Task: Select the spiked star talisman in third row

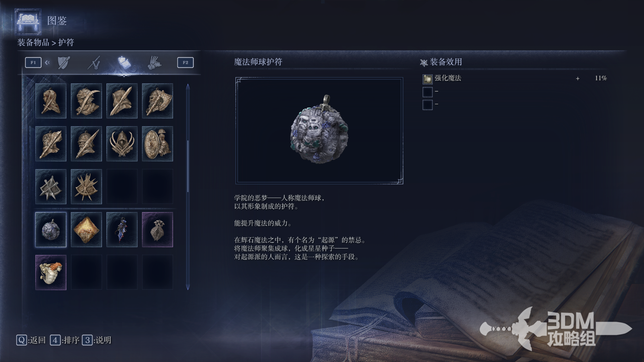Action: pos(86,187)
